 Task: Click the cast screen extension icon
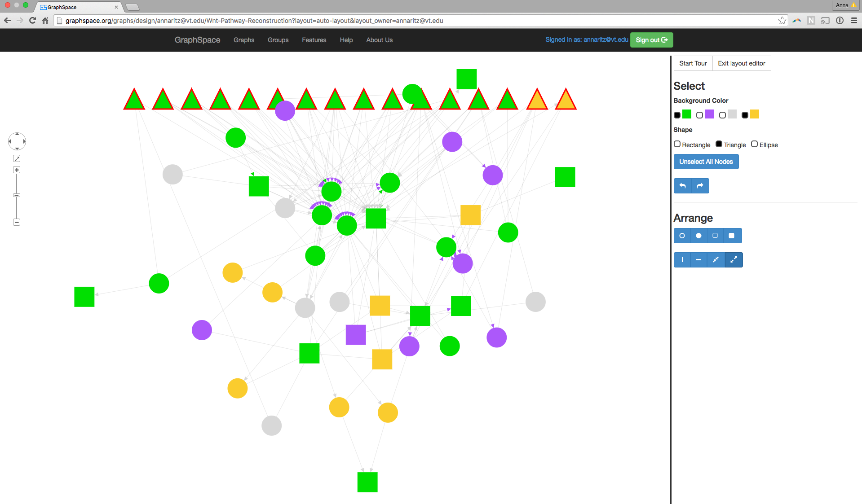coord(825,21)
